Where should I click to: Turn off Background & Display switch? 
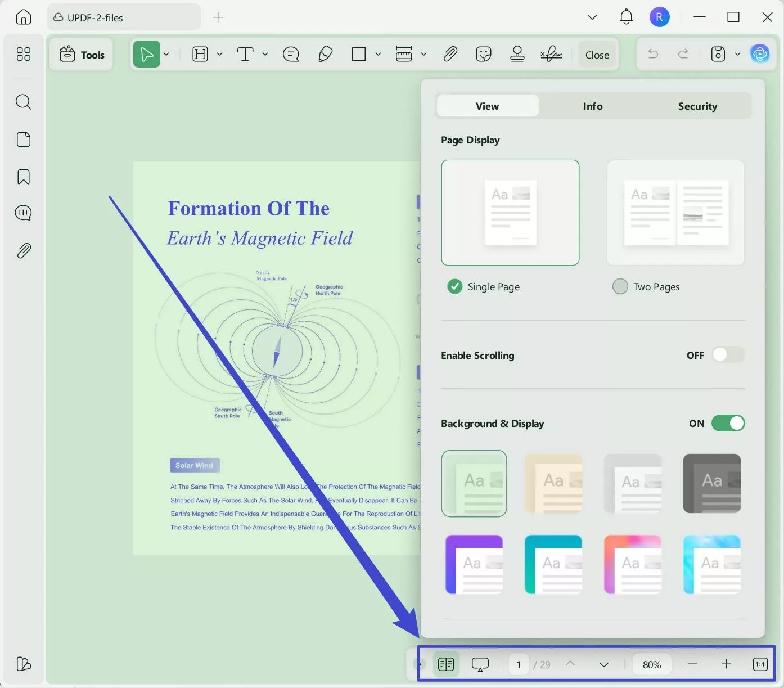pos(728,423)
